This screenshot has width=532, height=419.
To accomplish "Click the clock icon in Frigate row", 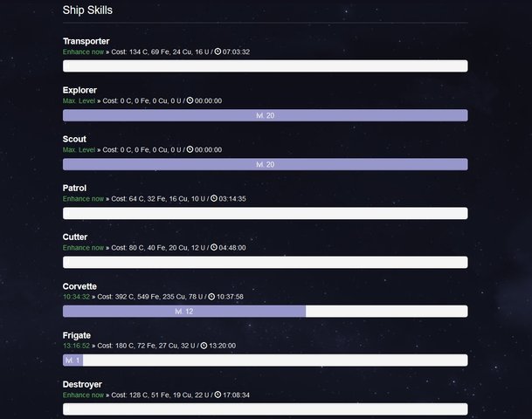I will coord(204,346).
